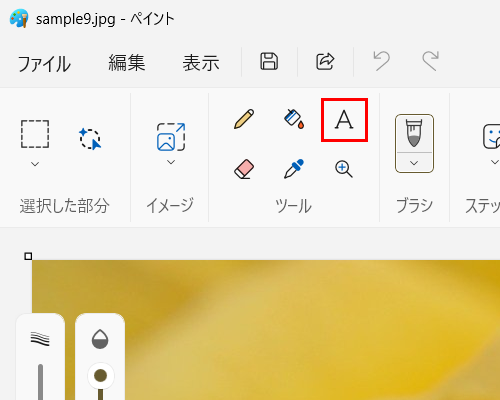Open the 編集 menu
Screen dimensions: 500x400
coord(127,63)
